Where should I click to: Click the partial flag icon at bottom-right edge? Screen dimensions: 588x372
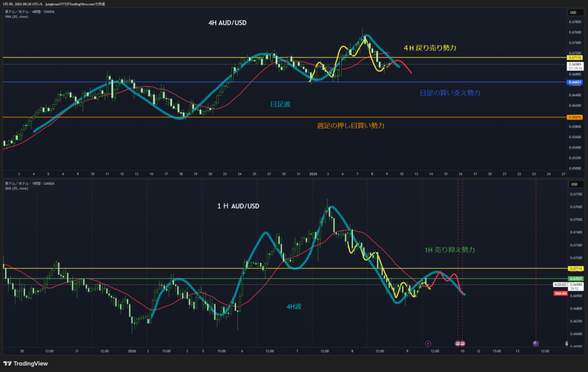pyautogui.click(x=567, y=343)
